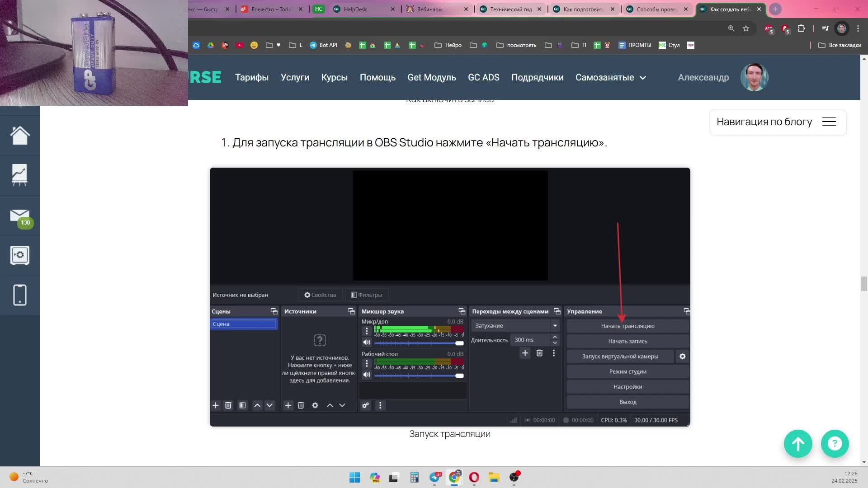This screenshot has height=488, width=868.
Task: Open Telegram from the taskbar
Action: pos(435,477)
